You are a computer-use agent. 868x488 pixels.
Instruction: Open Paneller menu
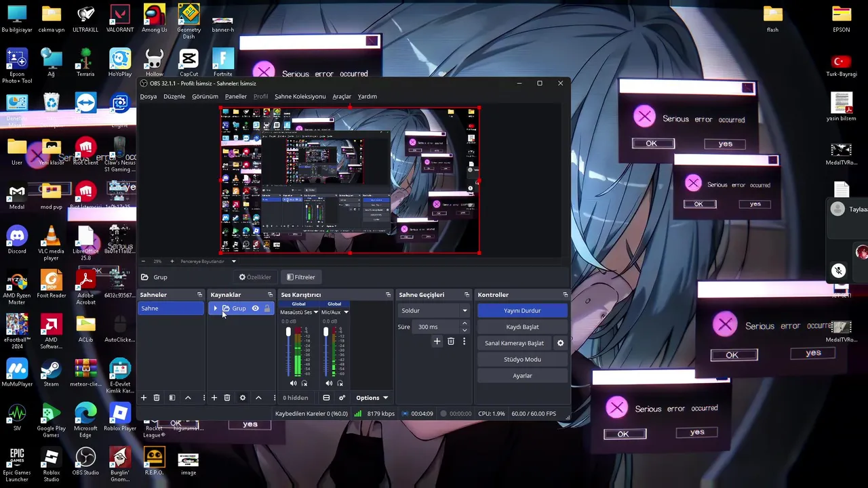(236, 96)
